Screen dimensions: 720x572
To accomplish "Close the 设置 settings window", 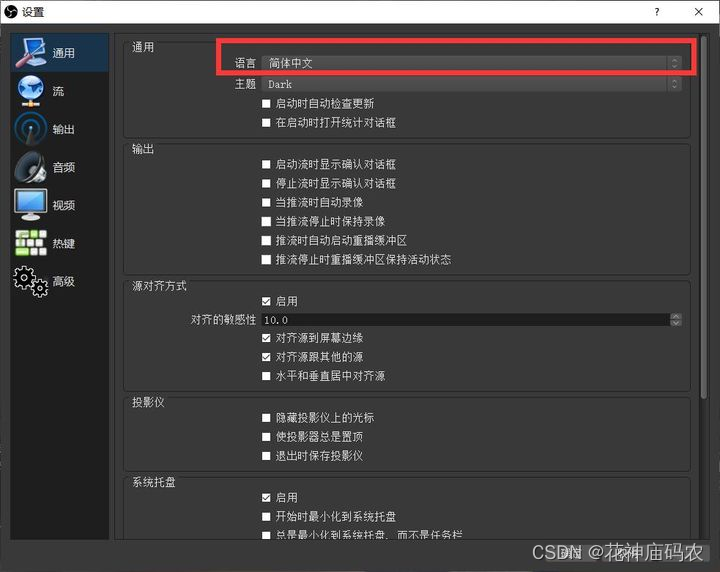I will click(698, 11).
